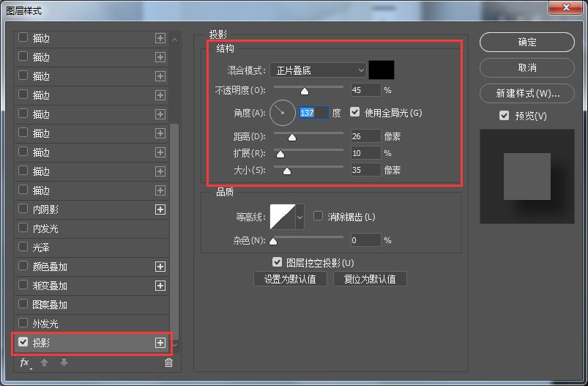Click the 大小 slider handle
The image size is (588, 386).
[x=287, y=171]
